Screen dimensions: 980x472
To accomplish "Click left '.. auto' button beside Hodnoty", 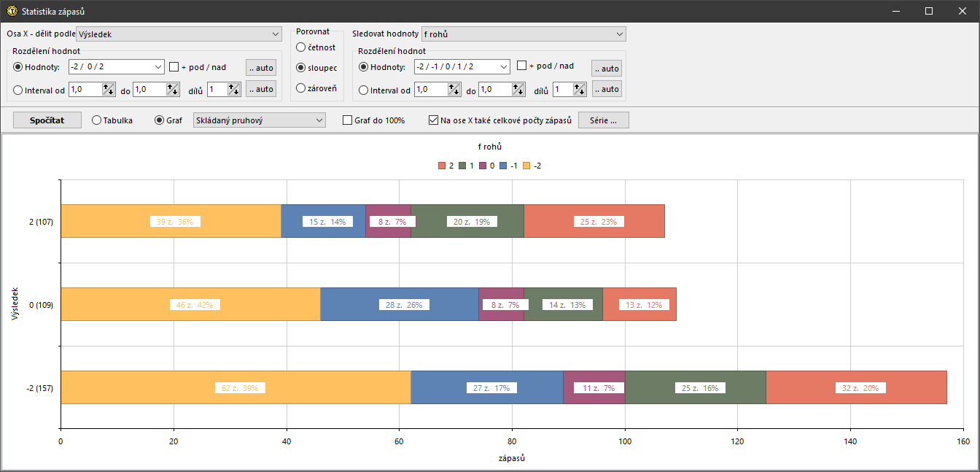I will pos(261,68).
